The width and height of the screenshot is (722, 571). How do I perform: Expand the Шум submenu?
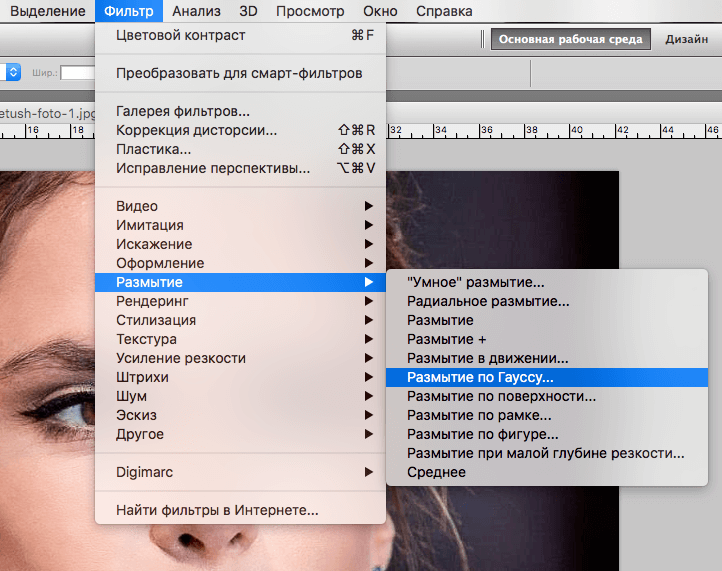click(240, 396)
